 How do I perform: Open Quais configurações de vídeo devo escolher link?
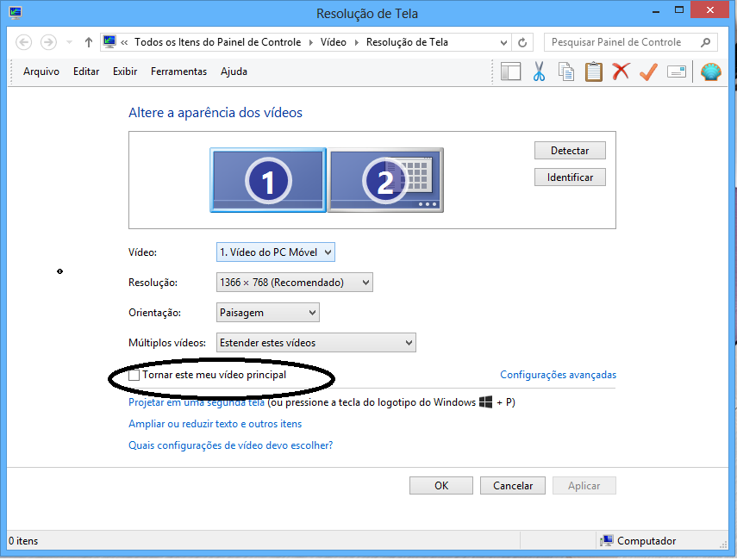point(231,445)
